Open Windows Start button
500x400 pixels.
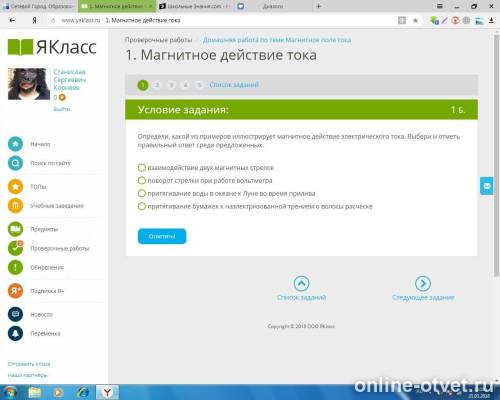pos(10,392)
